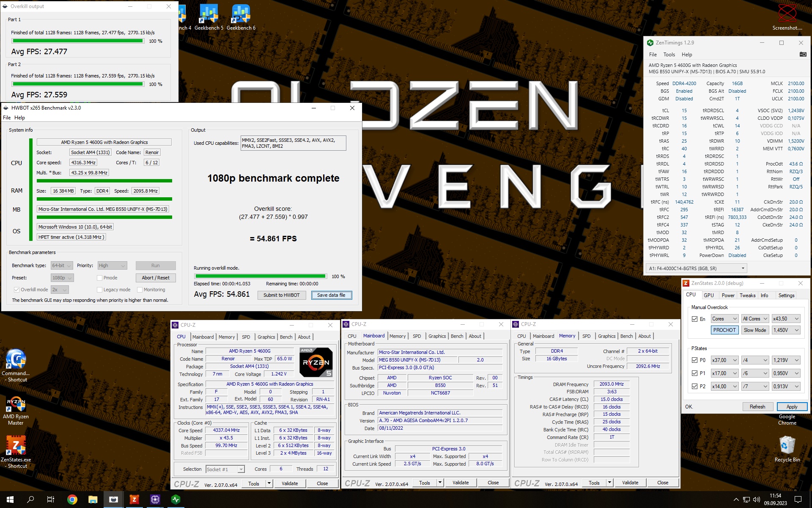Screen dimensions: 812x508
Task: Open the Google Chrome desktop icon
Action: (787, 419)
